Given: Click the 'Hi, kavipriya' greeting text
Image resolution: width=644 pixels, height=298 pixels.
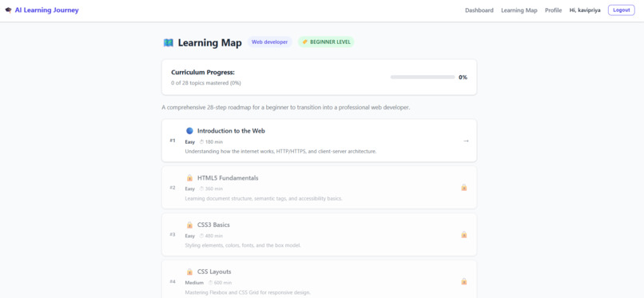Looking at the screenshot, I should [584, 10].
